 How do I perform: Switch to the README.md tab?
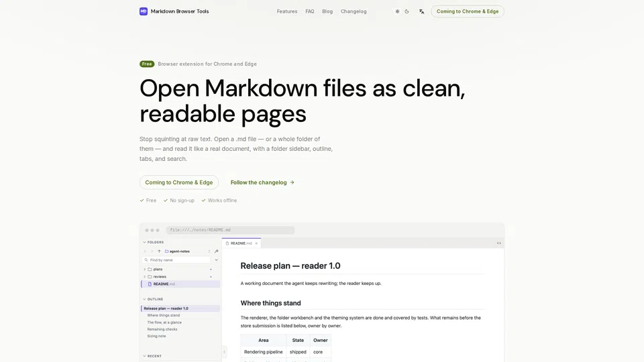click(x=241, y=243)
